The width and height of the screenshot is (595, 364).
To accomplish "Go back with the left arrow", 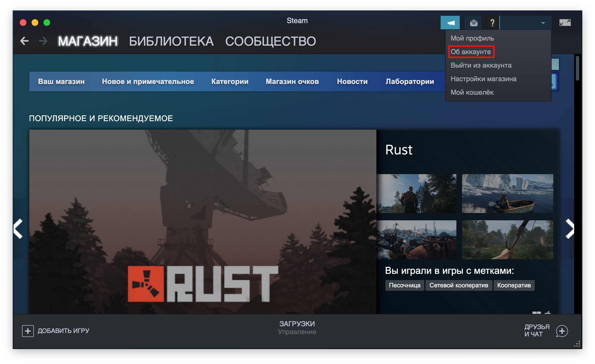I will 25,41.
